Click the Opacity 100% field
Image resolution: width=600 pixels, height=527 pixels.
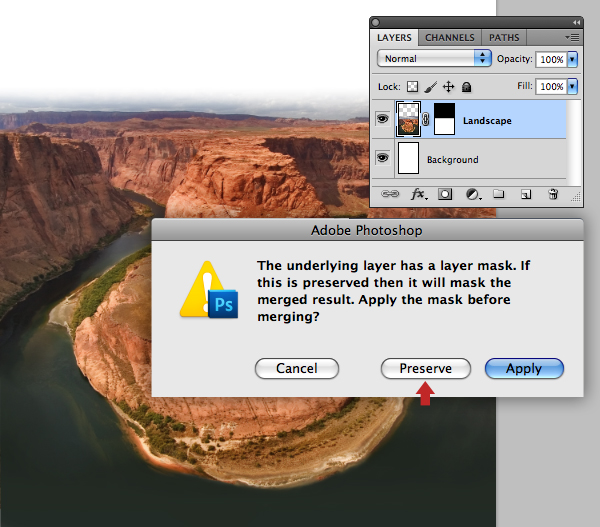[551, 59]
